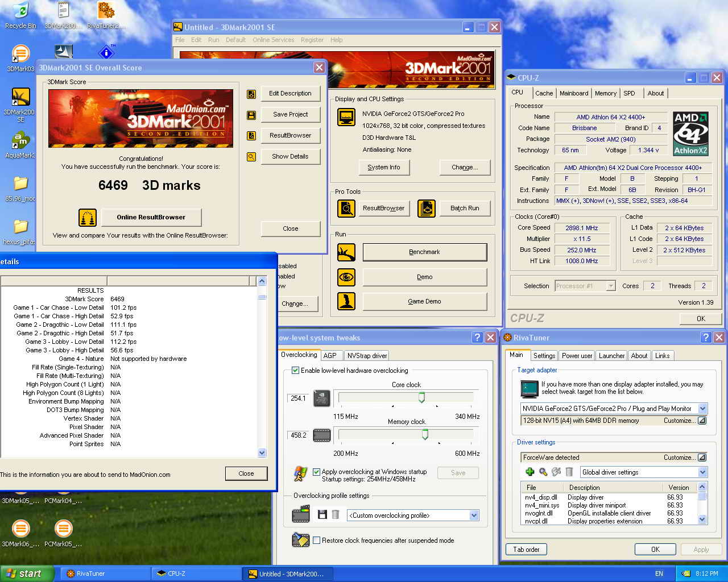Select the nv4_disp.dll row in the driver list
This screenshot has width=728, height=582.
609,497
